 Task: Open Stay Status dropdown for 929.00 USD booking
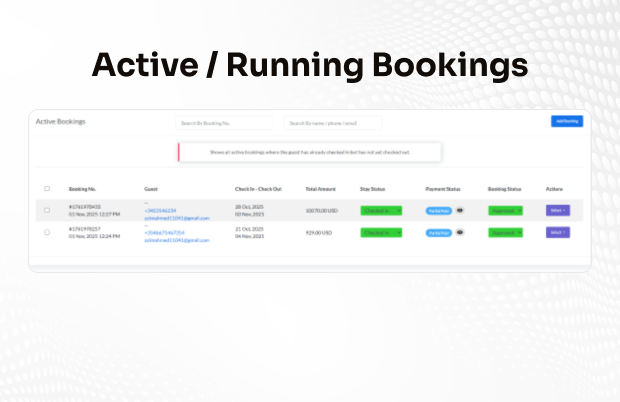(x=381, y=232)
